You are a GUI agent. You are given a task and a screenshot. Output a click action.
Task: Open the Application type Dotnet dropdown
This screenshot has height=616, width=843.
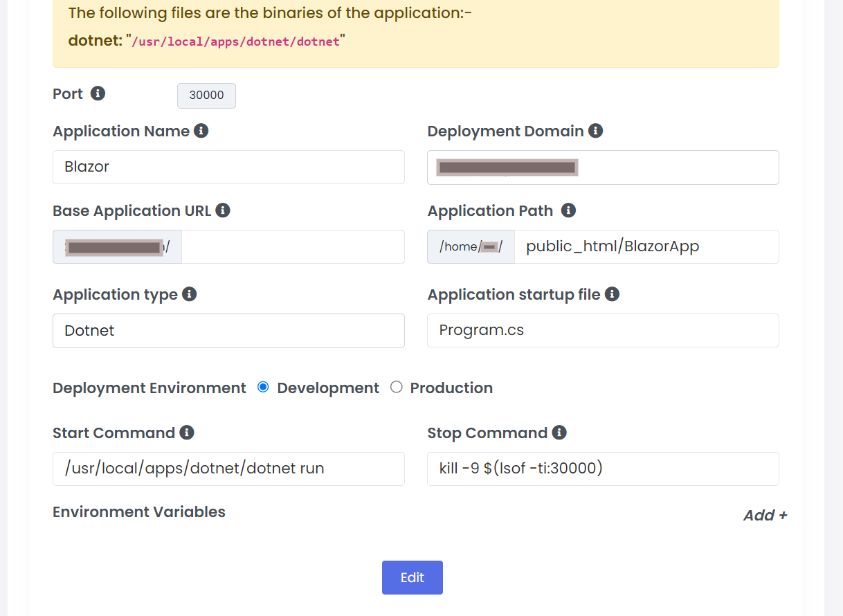click(228, 331)
